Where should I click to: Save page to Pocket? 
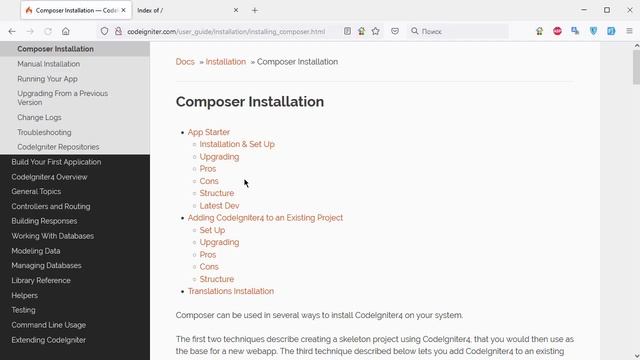pos(395,31)
